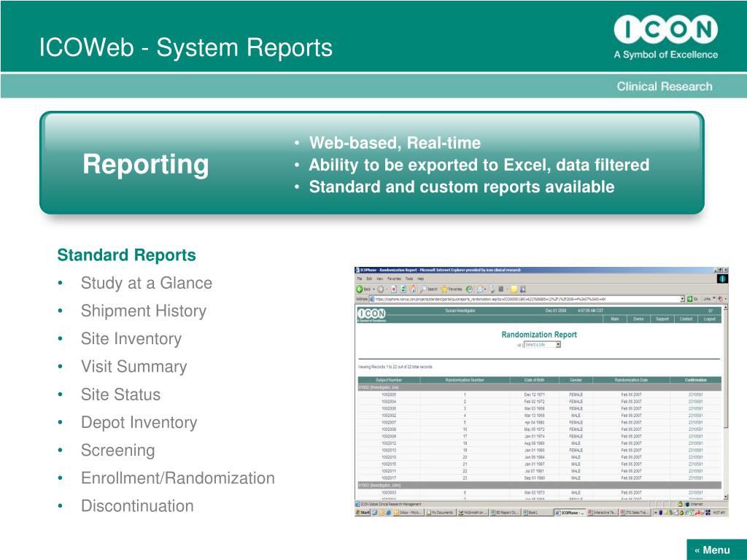747x560 pixels.
Task: Click the Screening bullet
Action: tap(117, 450)
